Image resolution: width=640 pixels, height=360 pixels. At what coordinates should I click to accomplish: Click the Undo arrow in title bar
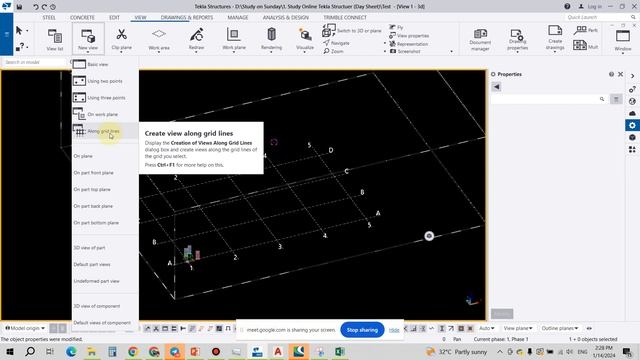36,7
